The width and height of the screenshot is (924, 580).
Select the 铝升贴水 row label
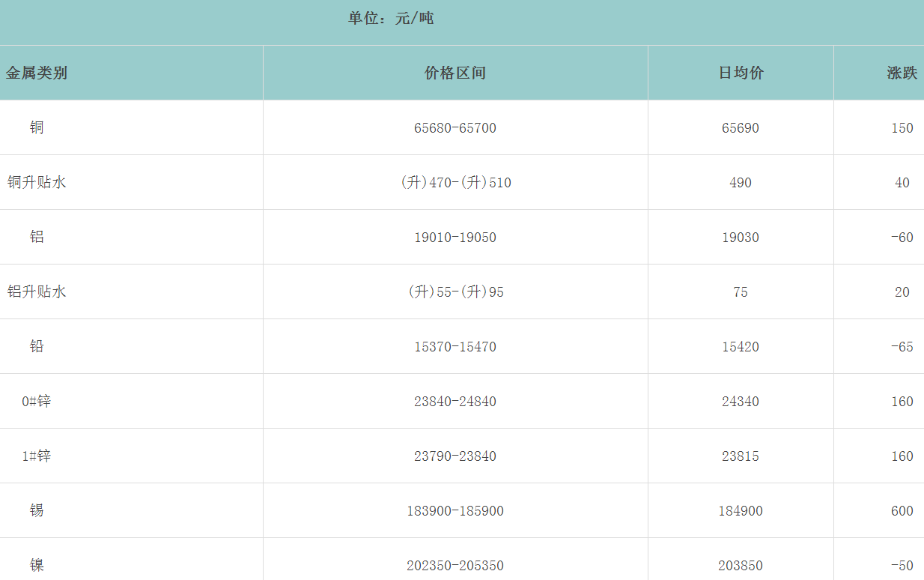(x=37, y=291)
